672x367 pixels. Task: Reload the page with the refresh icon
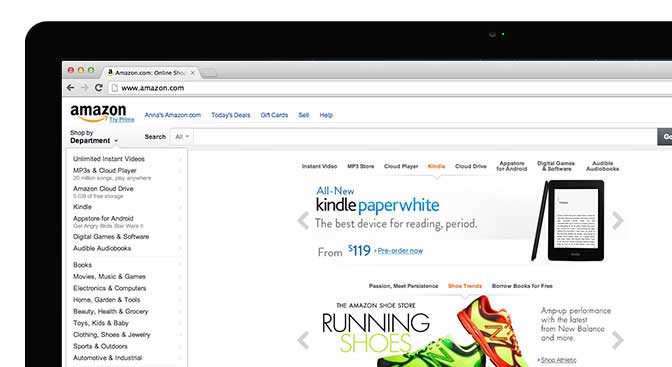tap(99, 87)
